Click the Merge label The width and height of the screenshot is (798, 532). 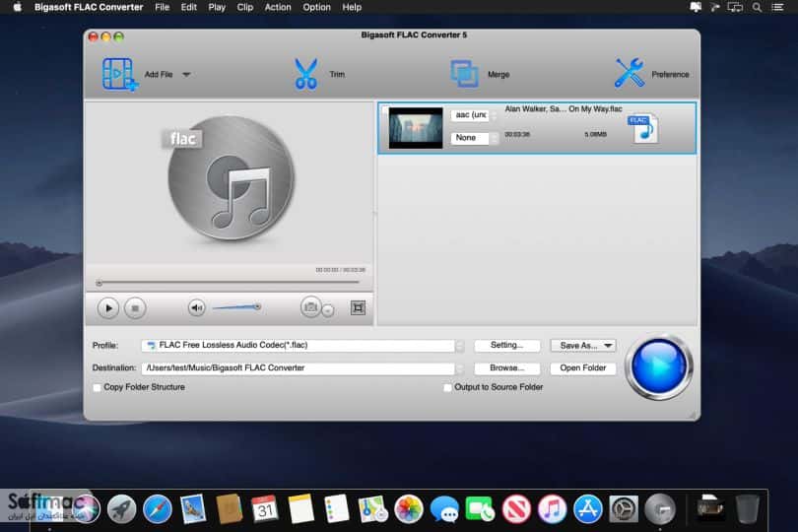click(499, 74)
